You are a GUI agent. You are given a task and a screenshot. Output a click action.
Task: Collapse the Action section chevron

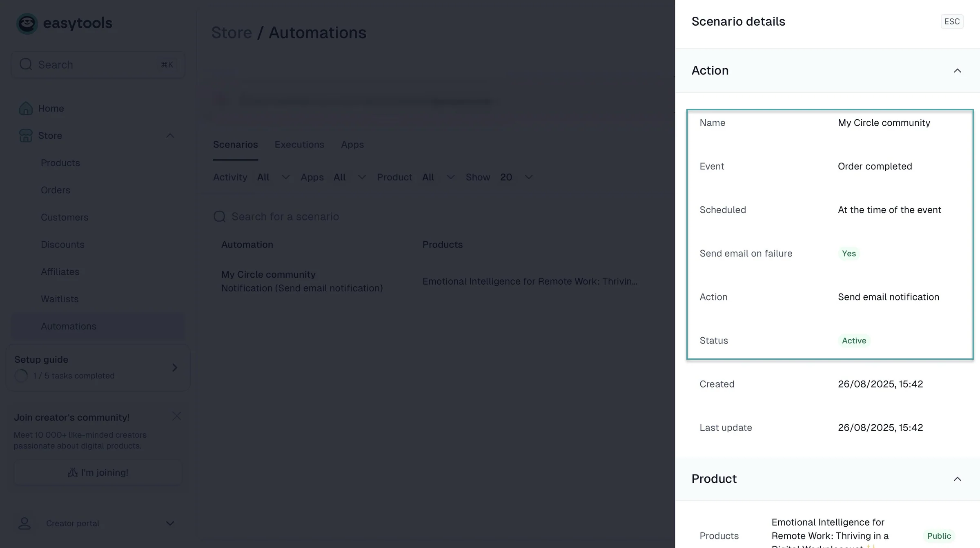(957, 71)
